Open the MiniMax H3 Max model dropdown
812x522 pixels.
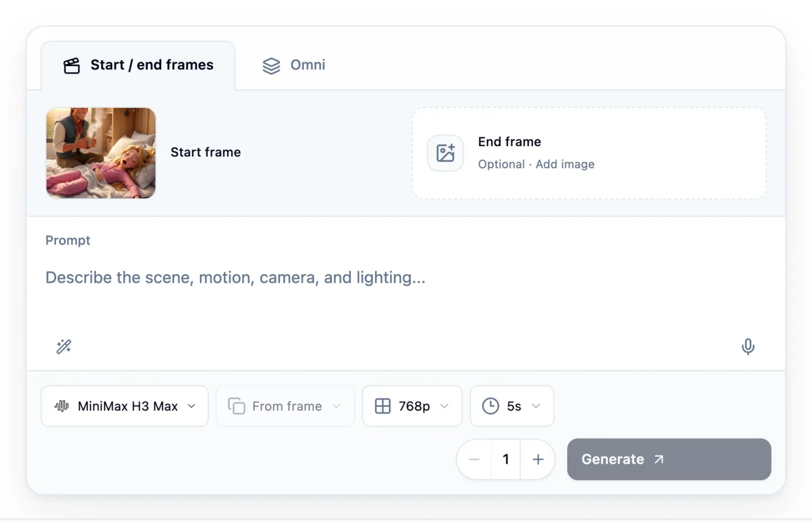click(x=125, y=406)
